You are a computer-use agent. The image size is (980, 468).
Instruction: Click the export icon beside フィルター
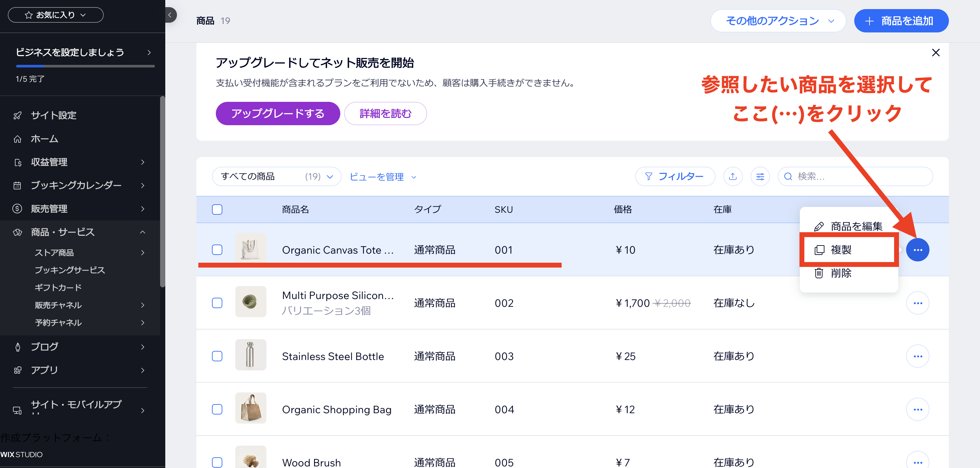click(733, 176)
